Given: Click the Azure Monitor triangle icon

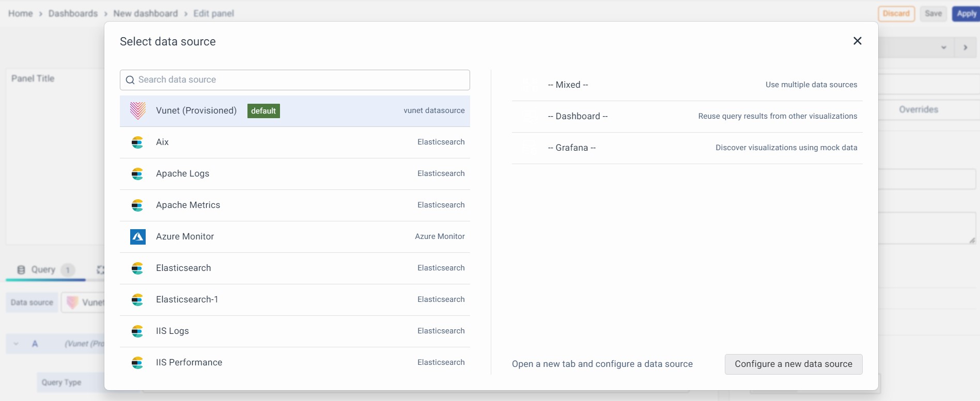Looking at the screenshot, I should pos(137,237).
